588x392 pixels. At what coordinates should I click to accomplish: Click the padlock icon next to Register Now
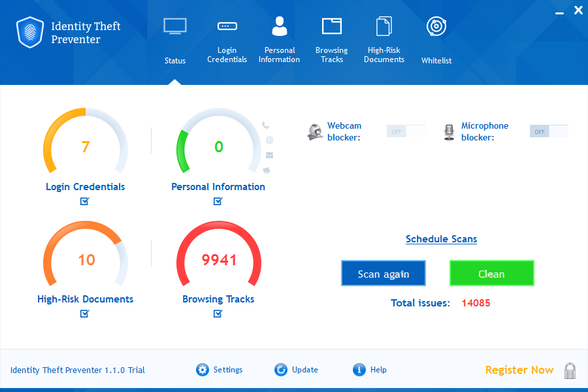[570, 370]
